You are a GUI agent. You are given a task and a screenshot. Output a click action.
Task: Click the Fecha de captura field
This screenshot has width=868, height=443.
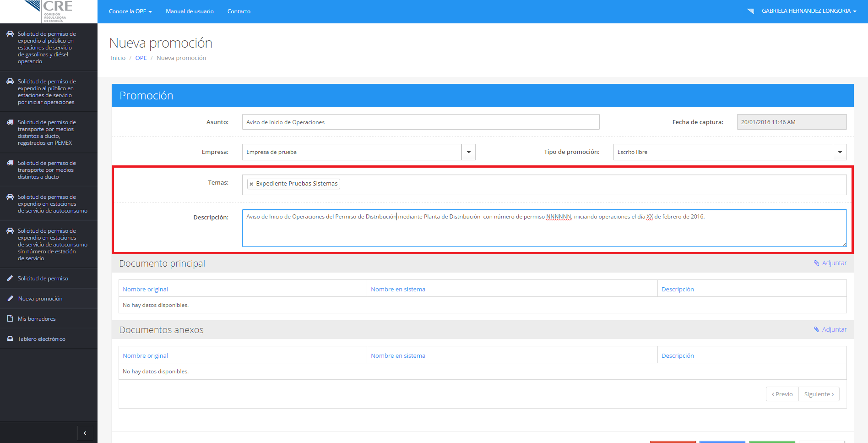[792, 122]
